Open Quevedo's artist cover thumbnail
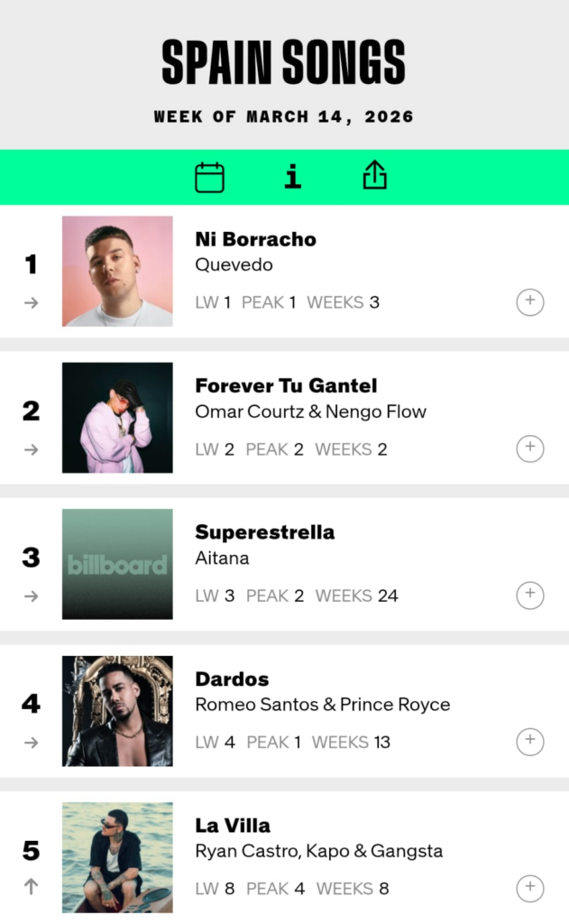The width and height of the screenshot is (569, 924). click(x=117, y=271)
